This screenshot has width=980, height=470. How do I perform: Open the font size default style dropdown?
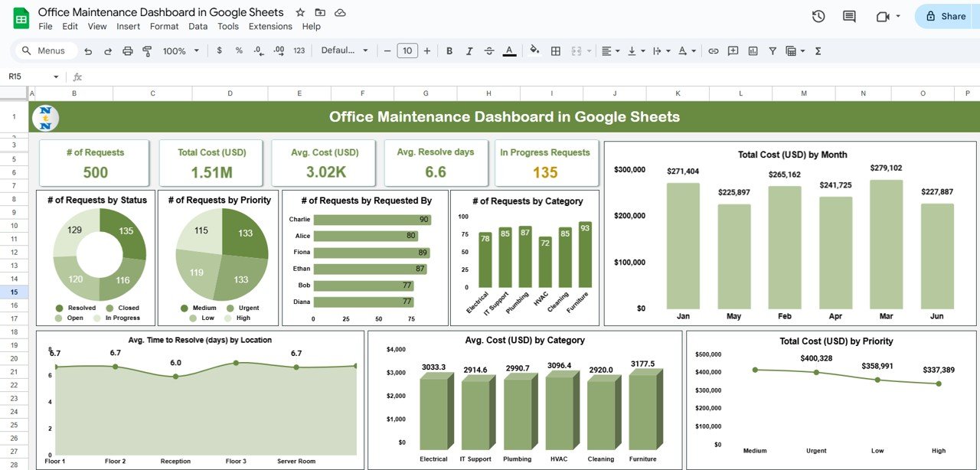[344, 51]
